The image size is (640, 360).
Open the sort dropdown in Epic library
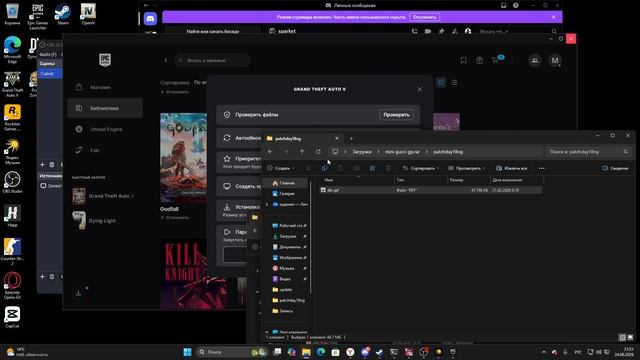[x=200, y=82]
